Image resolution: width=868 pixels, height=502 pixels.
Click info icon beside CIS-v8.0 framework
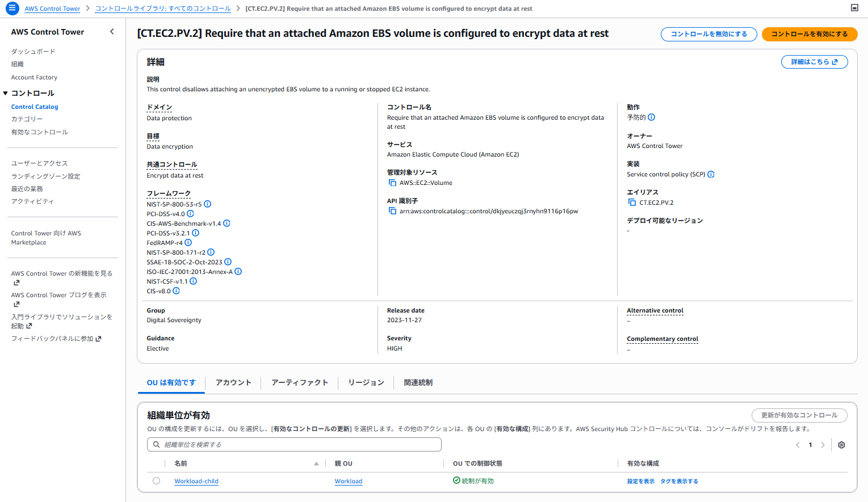coord(176,291)
